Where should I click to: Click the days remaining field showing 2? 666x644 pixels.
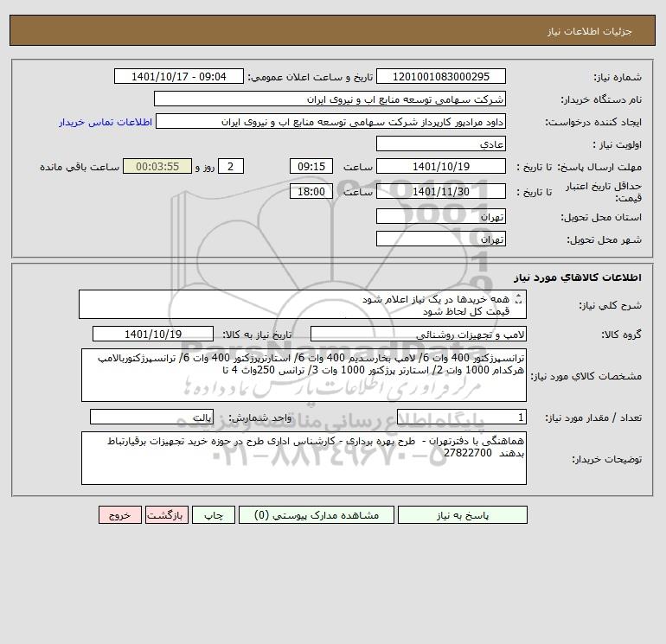231,167
